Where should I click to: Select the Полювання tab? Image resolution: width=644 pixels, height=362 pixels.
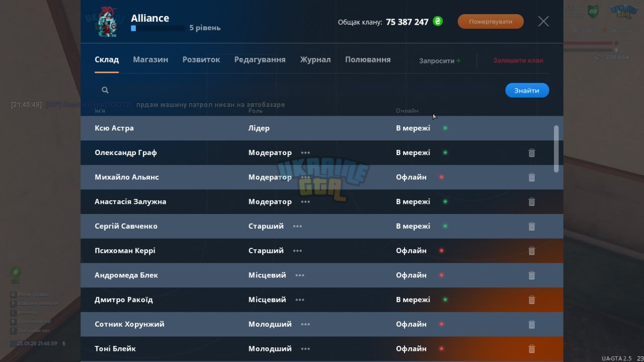368,59
